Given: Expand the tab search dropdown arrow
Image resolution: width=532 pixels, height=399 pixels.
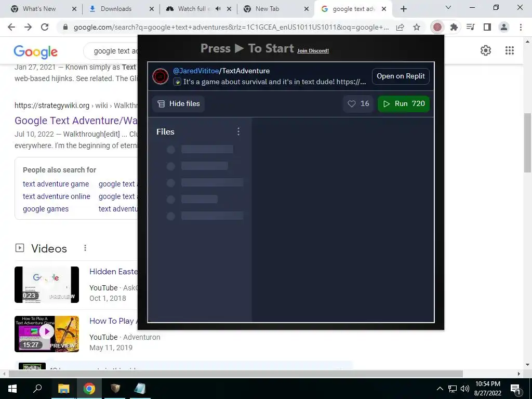Looking at the screenshot, I should coord(448,7).
